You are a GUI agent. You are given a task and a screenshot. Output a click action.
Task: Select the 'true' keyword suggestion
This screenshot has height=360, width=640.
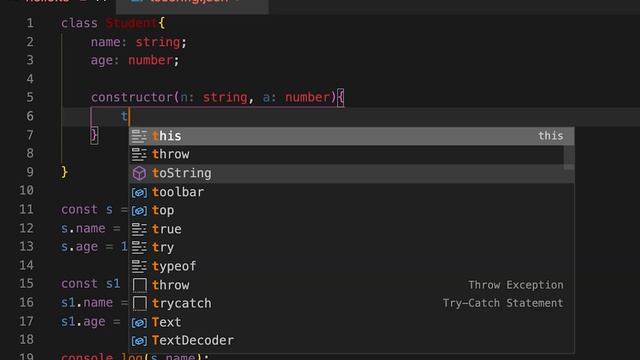point(351,229)
